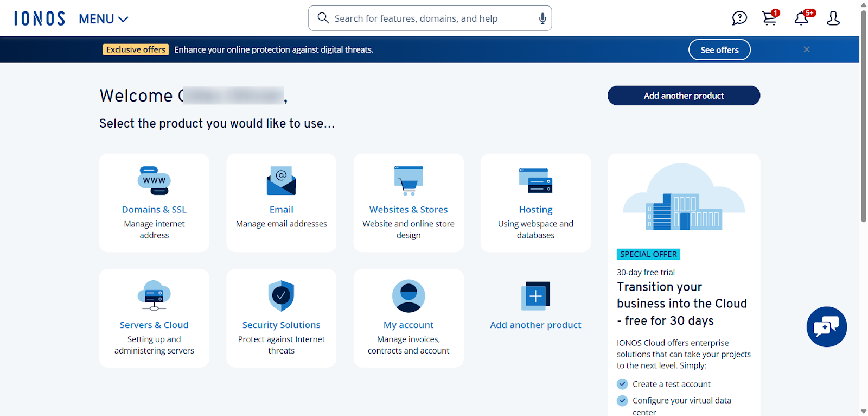Click the Manage internet address text
868x416 pixels.
coord(154,229)
